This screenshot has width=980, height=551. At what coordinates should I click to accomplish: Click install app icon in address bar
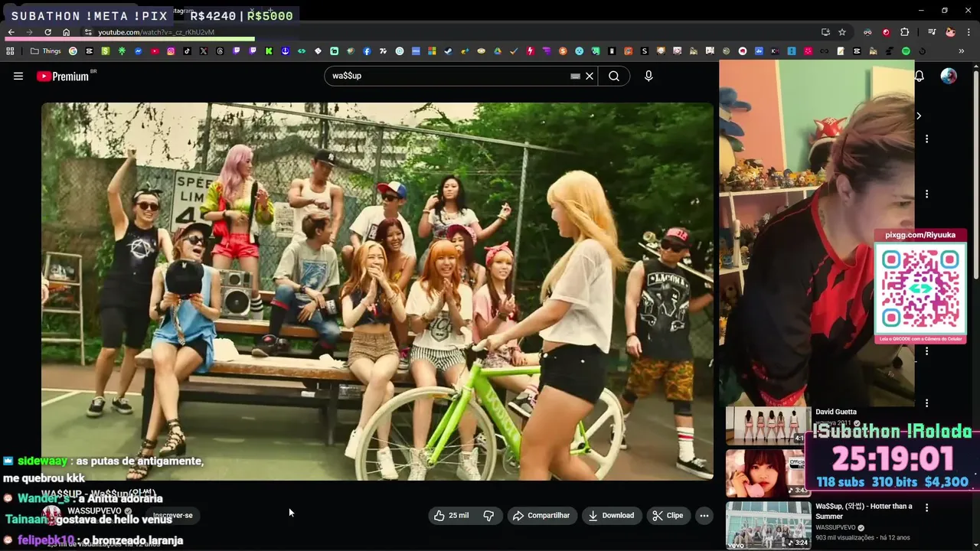tap(825, 32)
